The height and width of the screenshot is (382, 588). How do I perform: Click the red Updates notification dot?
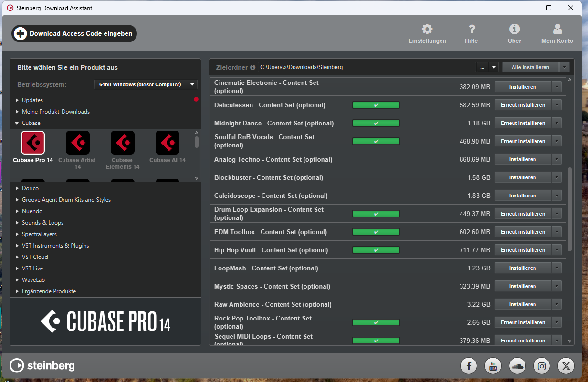(x=196, y=100)
